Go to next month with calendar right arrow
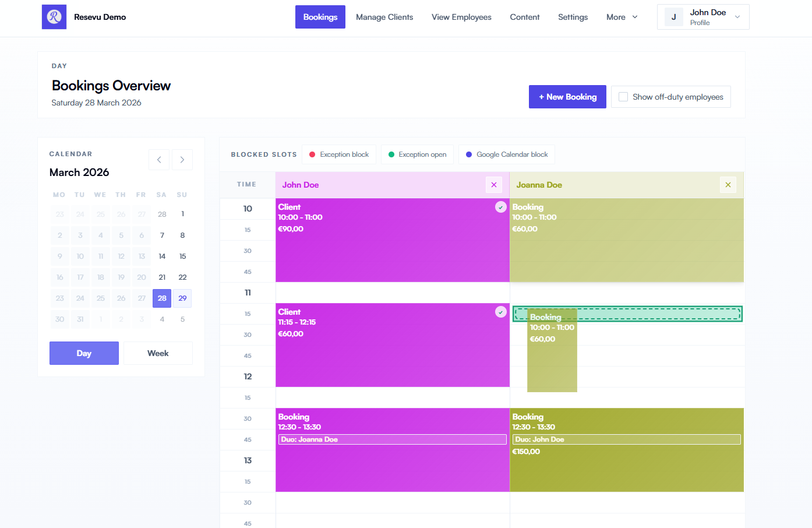This screenshot has height=528, width=812. click(182, 159)
